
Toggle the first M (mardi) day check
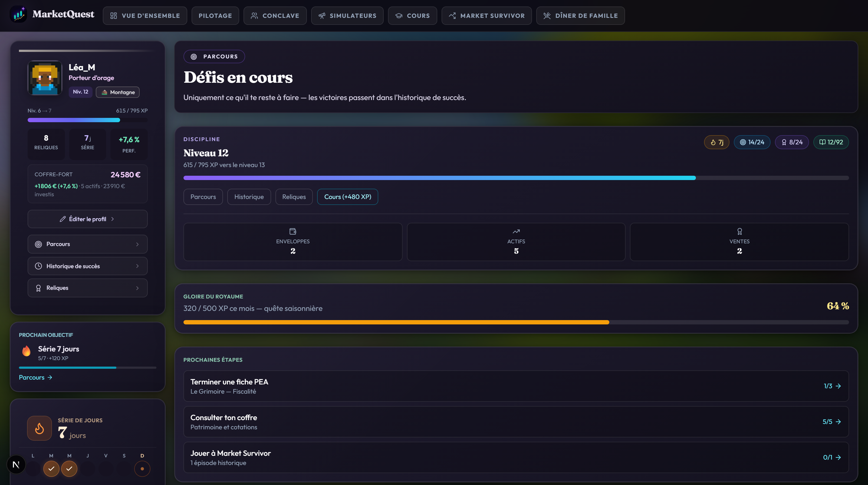tap(51, 469)
